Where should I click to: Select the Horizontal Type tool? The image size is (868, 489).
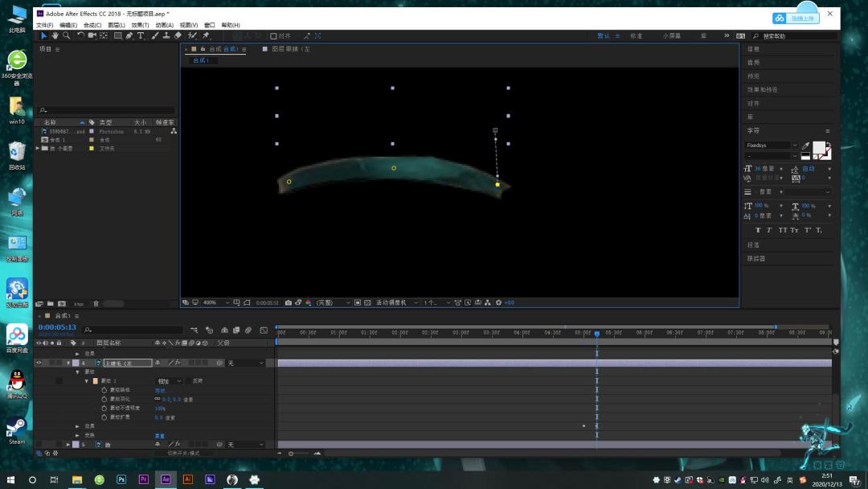click(x=141, y=35)
